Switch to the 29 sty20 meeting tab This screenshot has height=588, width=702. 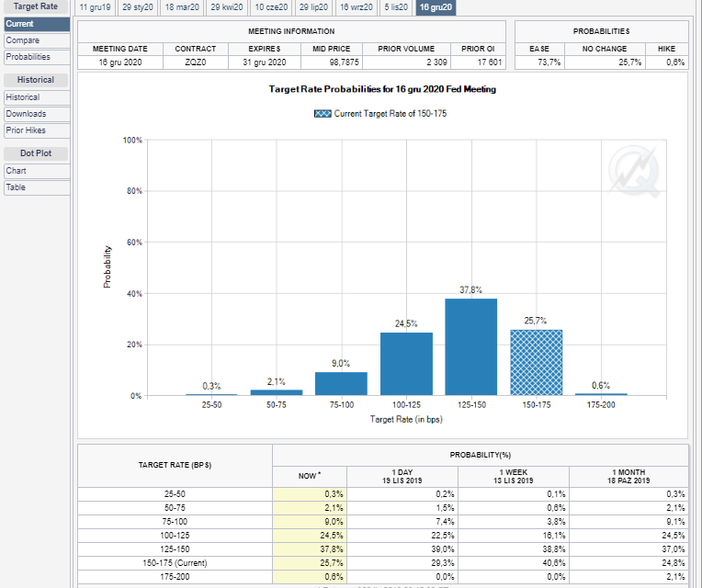(x=138, y=7)
